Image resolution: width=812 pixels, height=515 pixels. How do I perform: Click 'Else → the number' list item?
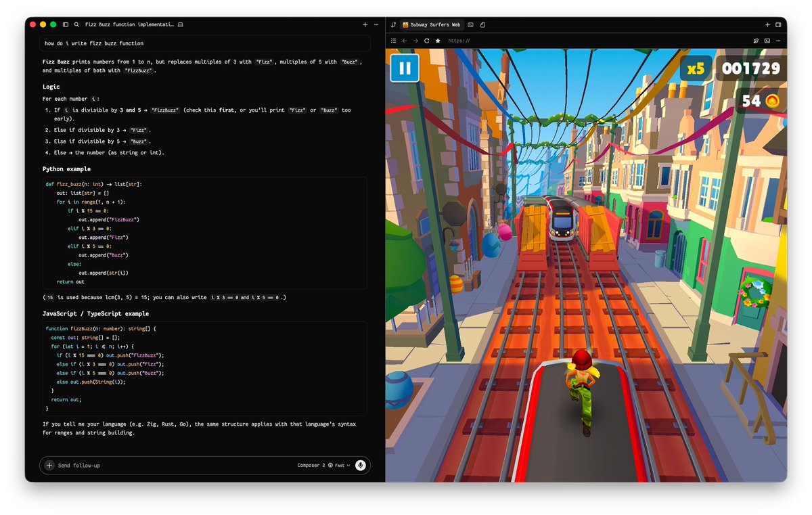coord(109,152)
